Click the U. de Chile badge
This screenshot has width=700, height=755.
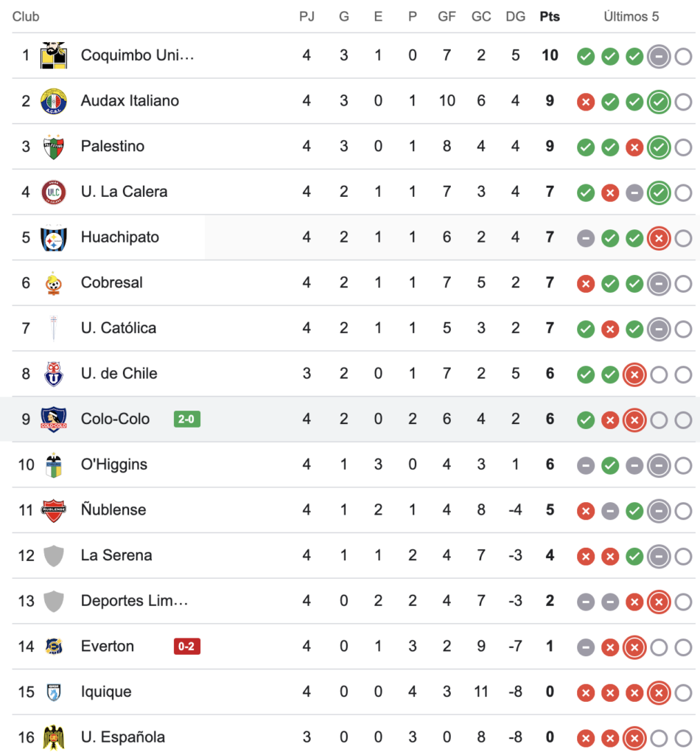[x=54, y=374]
